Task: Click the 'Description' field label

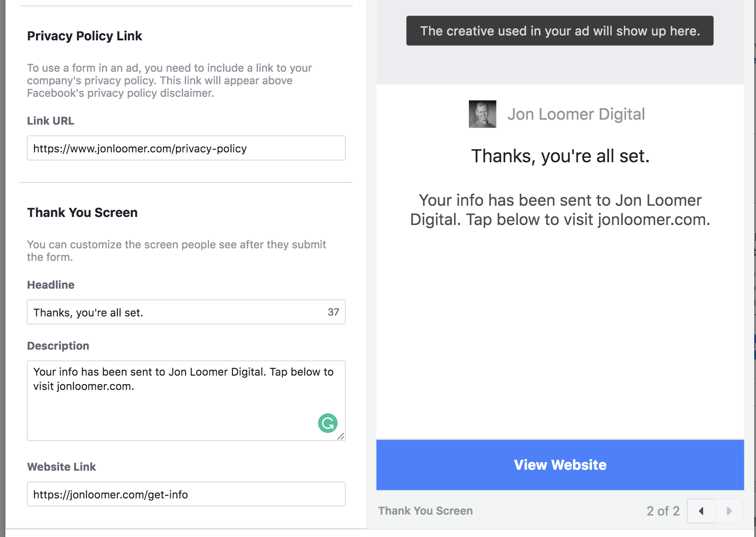Action: [x=58, y=346]
